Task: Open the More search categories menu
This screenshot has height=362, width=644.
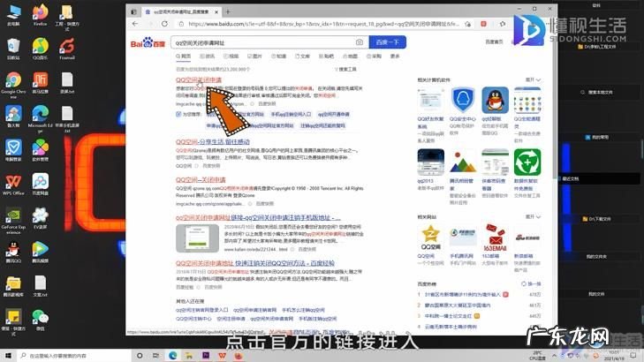Action: coord(395,57)
